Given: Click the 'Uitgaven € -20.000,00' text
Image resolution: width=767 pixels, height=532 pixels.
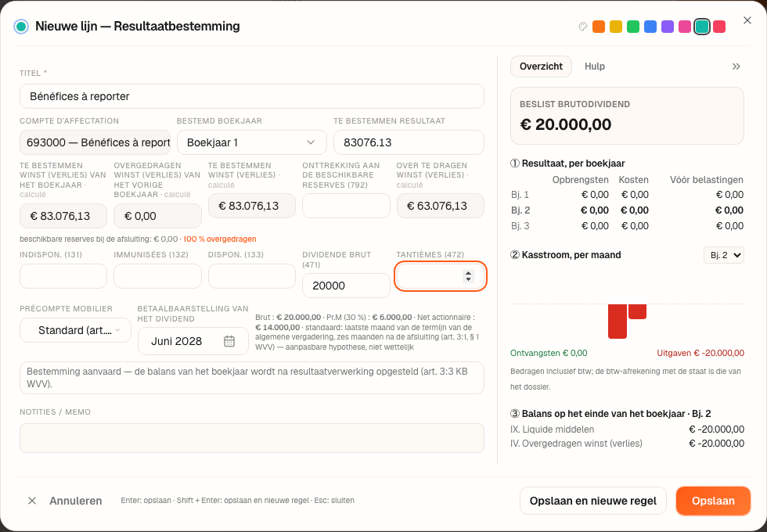Looking at the screenshot, I should (700, 353).
